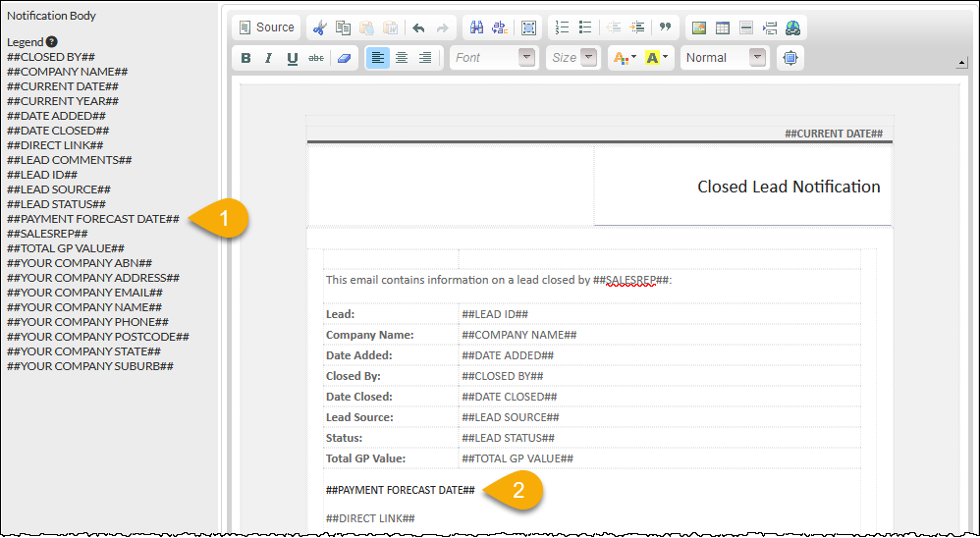Insert a table using the table icon
The height and width of the screenshot is (538, 980).
[723, 27]
